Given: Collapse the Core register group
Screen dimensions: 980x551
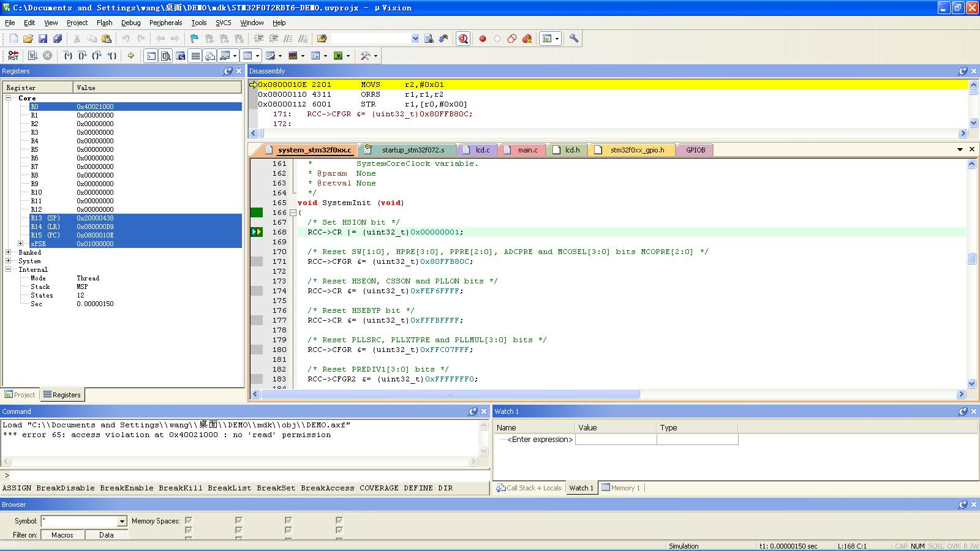Looking at the screenshot, I should [x=9, y=98].
